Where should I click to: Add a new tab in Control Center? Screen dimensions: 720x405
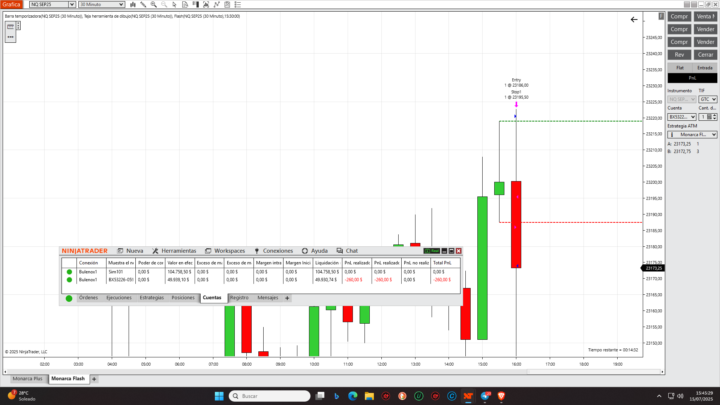(x=287, y=298)
